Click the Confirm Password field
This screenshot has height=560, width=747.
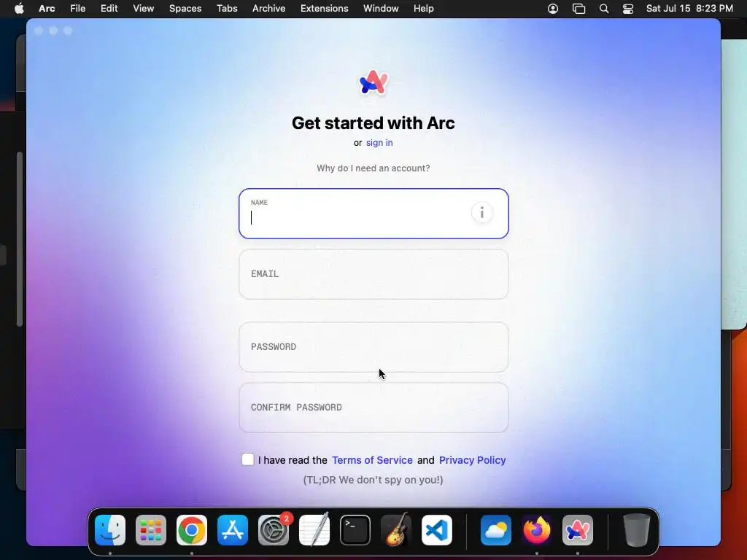click(x=373, y=408)
